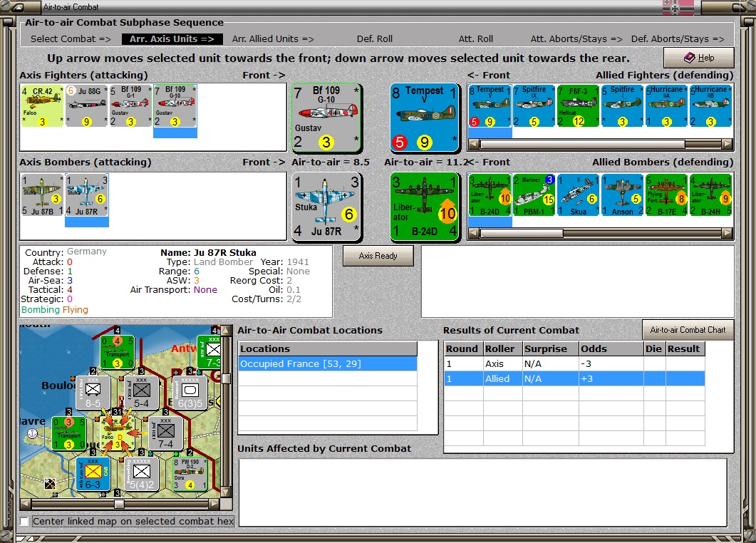
Task: Select round 1 Allied result row
Action: pyautogui.click(x=574, y=378)
